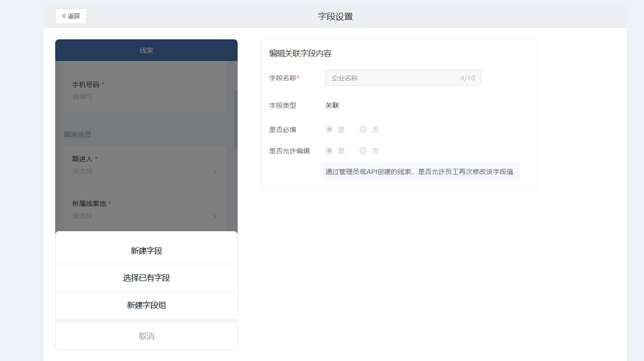The image size is (644, 361).
Task: Click the 关联 field type value
Action: 332,106
